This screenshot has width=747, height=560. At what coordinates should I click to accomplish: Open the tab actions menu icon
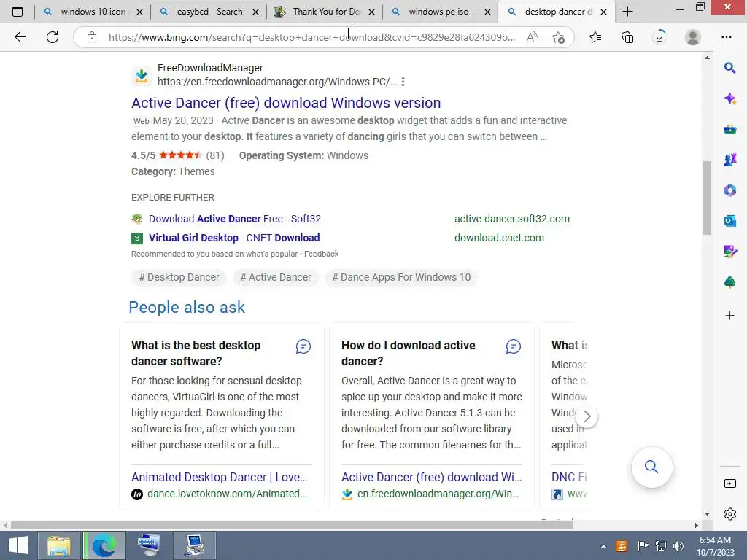point(18,12)
